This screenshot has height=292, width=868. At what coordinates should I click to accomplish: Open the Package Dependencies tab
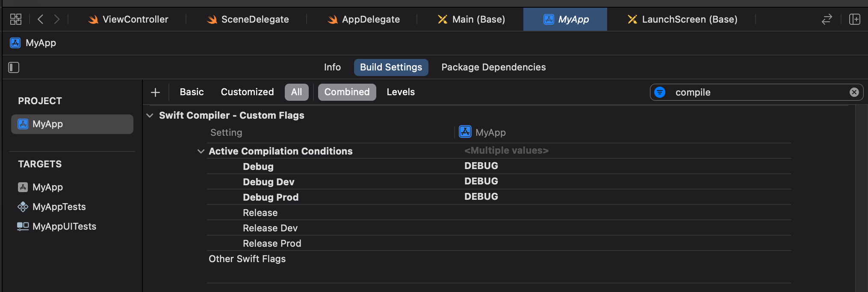coord(493,67)
